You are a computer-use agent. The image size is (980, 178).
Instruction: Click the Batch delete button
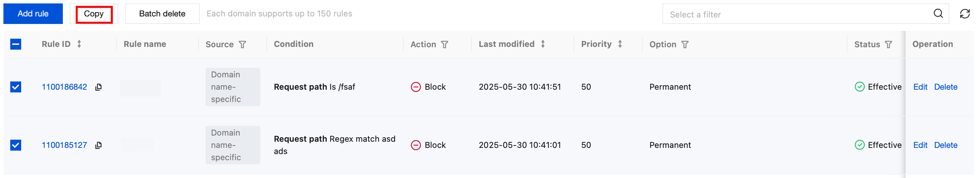(162, 14)
